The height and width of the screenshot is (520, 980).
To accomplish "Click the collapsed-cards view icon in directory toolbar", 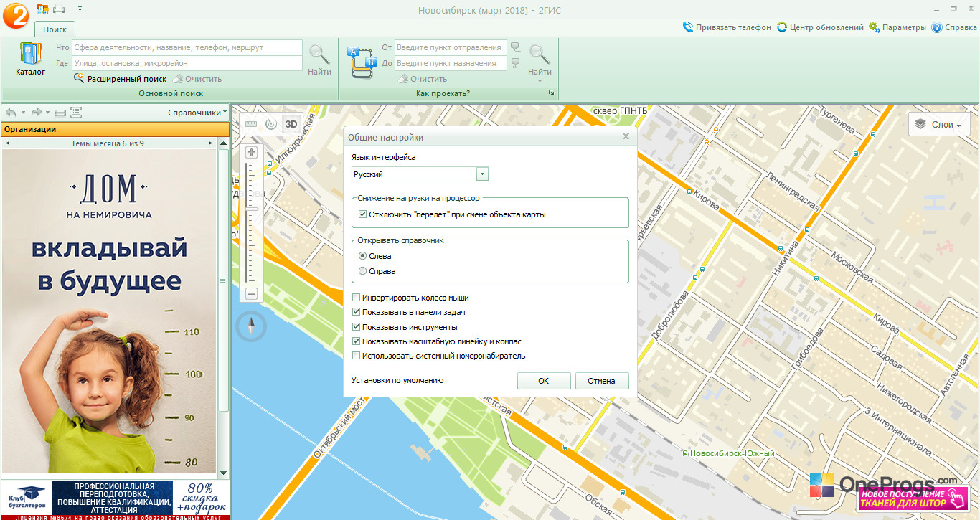I will coord(60,113).
